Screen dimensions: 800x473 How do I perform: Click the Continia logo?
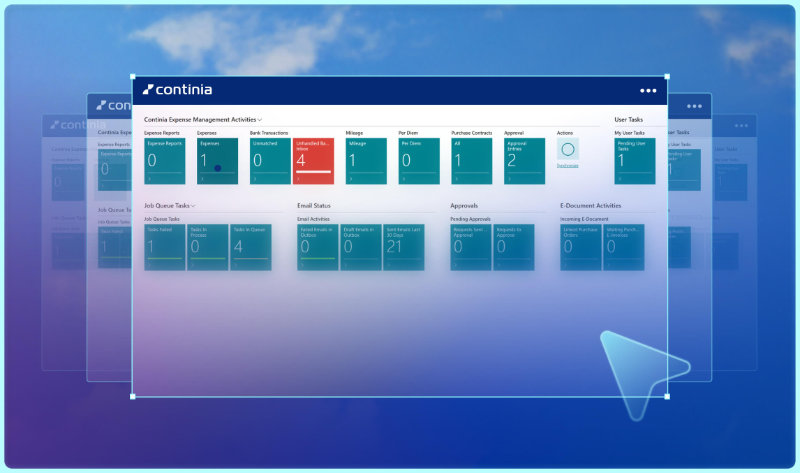[x=178, y=90]
